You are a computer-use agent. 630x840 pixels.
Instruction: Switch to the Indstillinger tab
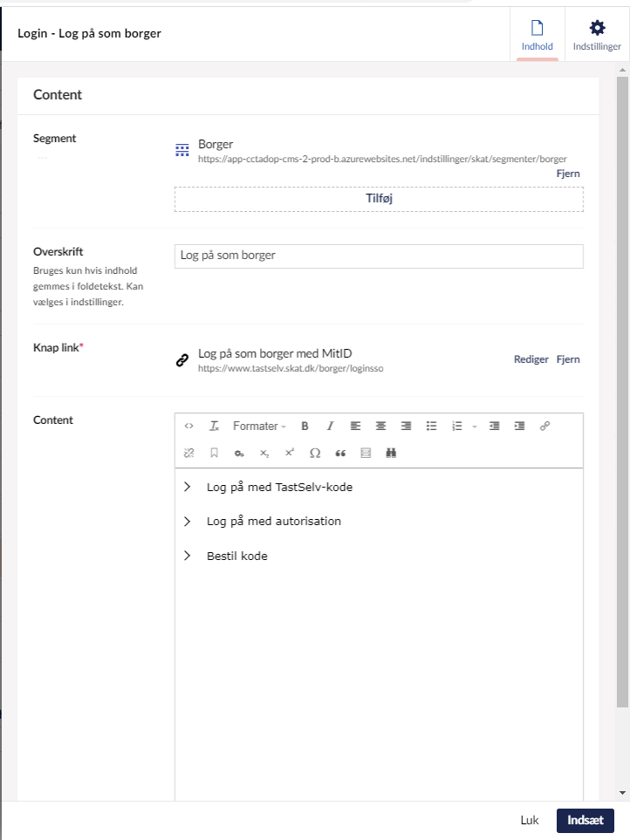(x=597, y=35)
